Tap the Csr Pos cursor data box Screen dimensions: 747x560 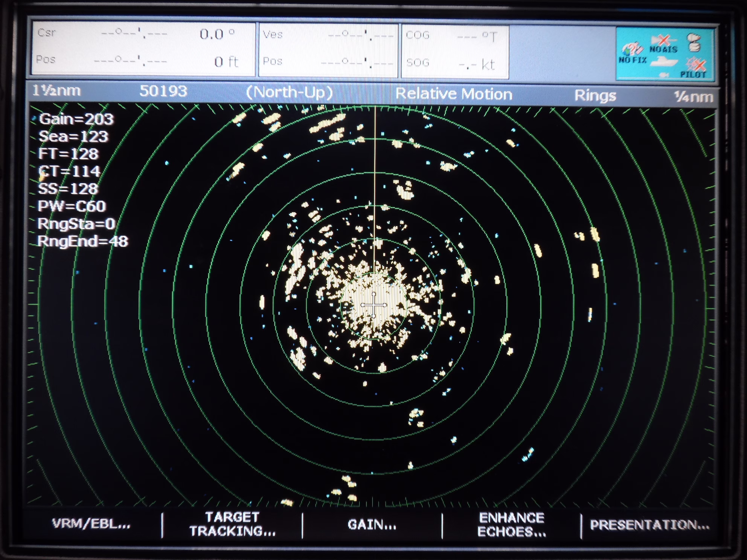point(143,48)
